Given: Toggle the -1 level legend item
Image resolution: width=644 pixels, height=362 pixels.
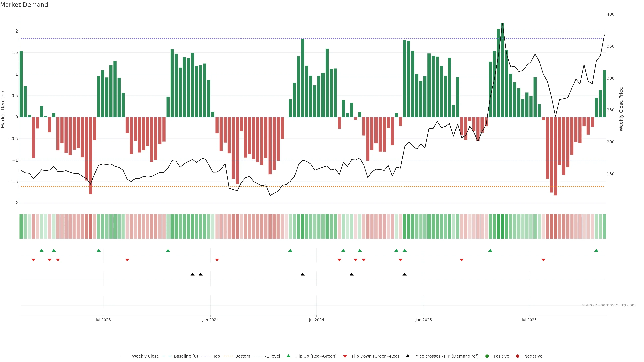Looking at the screenshot, I should [x=272, y=356].
